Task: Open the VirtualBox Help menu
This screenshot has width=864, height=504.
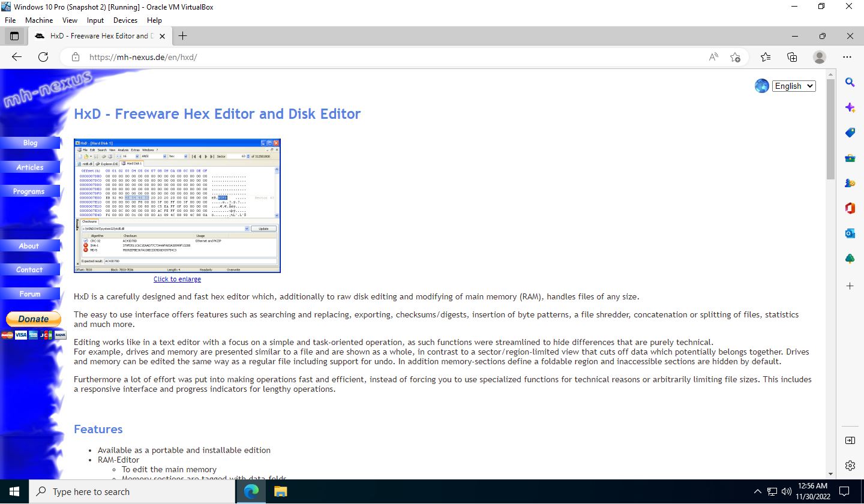Action: point(154,20)
